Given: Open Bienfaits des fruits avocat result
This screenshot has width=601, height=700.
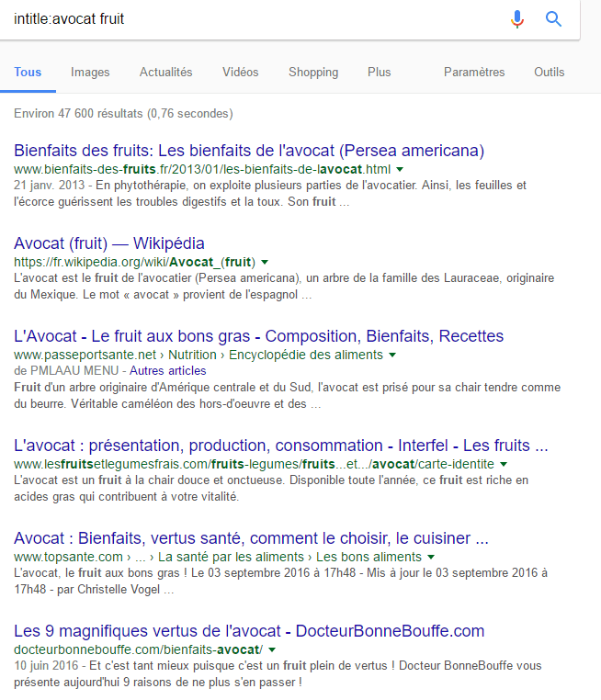Looking at the screenshot, I should point(249,151).
